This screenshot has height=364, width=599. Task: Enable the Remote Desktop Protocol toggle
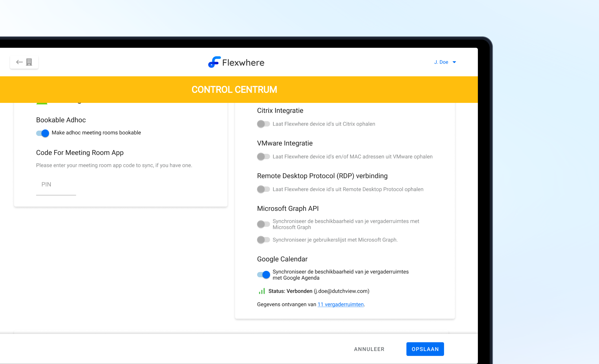[264, 189]
